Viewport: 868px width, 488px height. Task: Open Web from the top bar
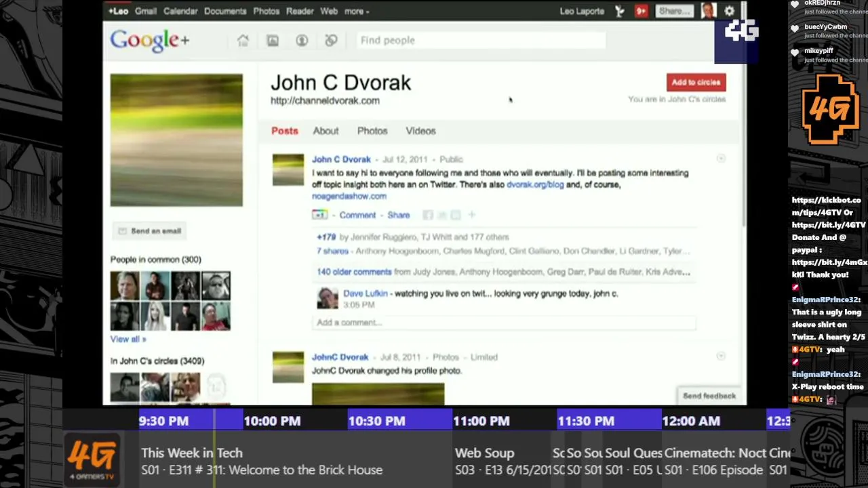point(329,11)
